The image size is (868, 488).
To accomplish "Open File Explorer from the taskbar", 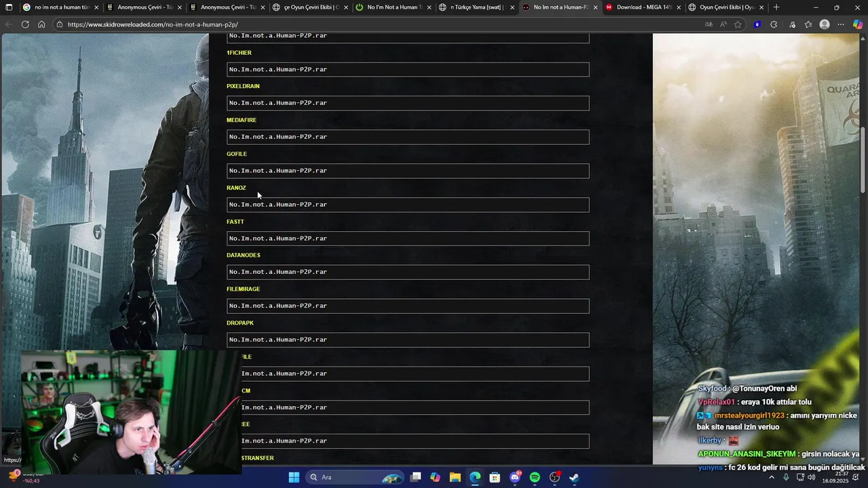I will (x=455, y=477).
